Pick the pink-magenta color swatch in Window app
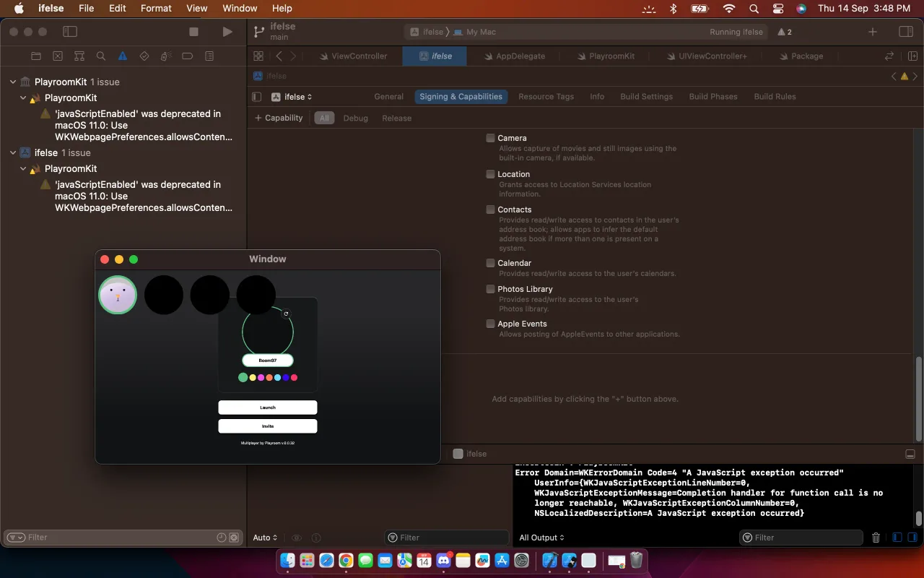The width and height of the screenshot is (924, 578). click(261, 378)
